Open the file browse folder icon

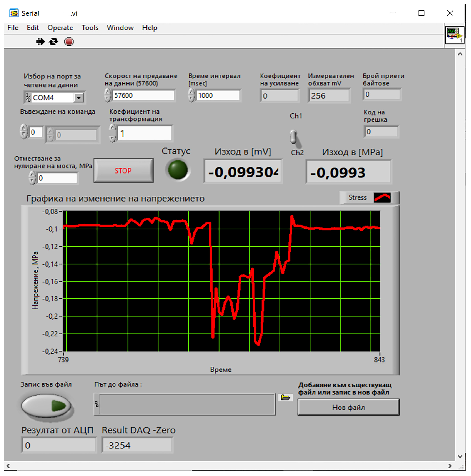tap(285, 398)
